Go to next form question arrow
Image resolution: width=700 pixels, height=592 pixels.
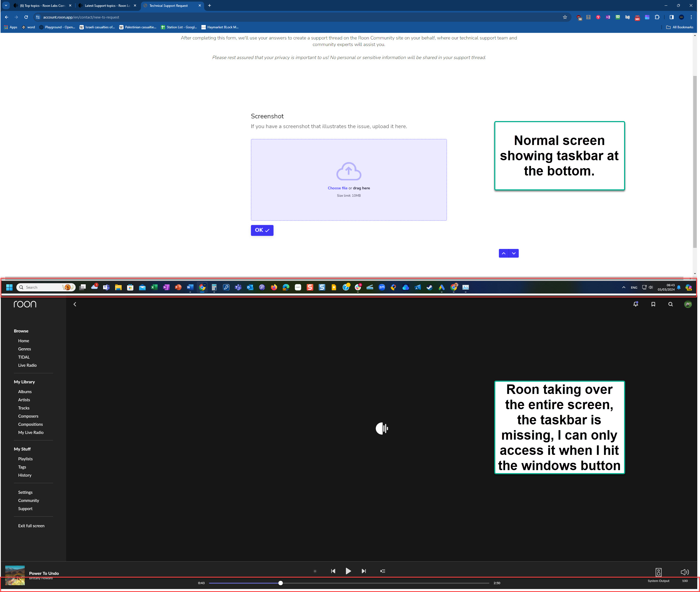click(x=514, y=253)
